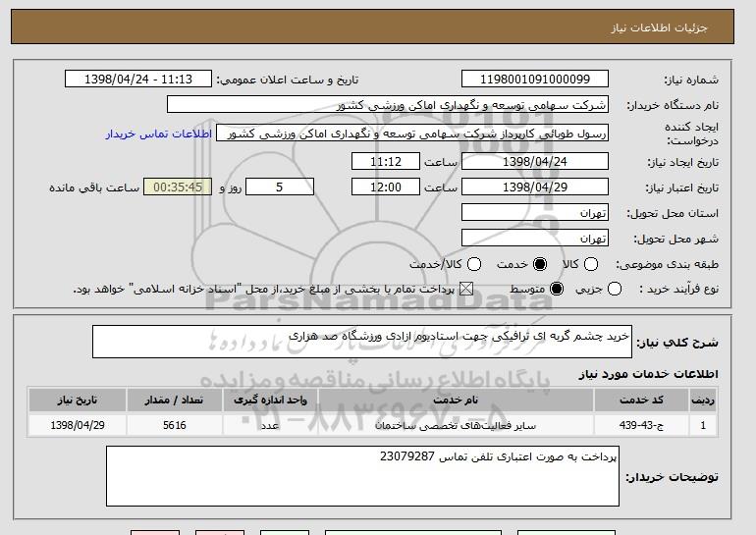Click the countdown timer 00:35:45
The height and width of the screenshot is (535, 756).
[178, 187]
